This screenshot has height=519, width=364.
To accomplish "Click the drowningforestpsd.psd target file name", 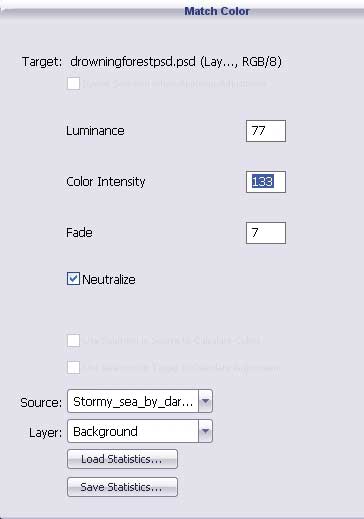I will coord(133,62).
